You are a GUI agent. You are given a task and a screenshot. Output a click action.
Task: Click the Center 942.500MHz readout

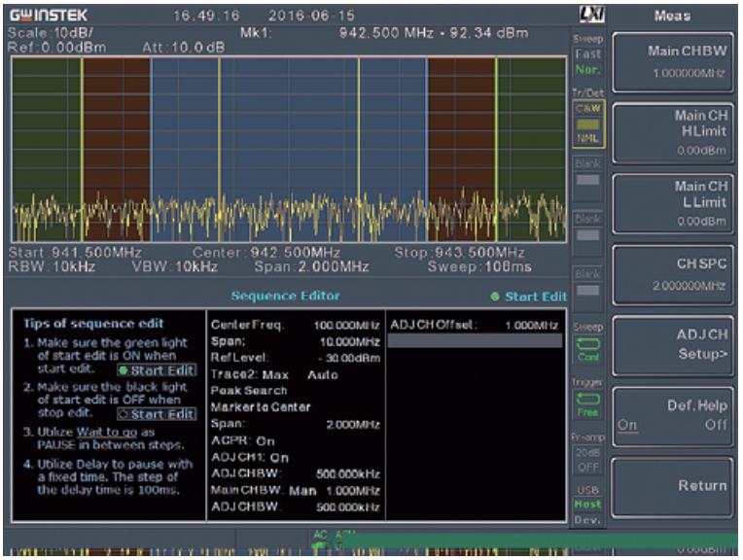coord(266,252)
